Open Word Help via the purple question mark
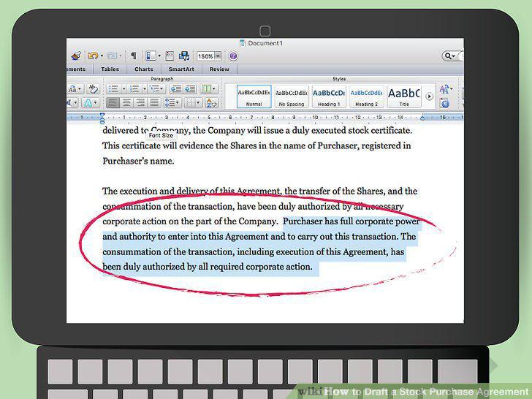The width and height of the screenshot is (532, 399). [x=233, y=56]
